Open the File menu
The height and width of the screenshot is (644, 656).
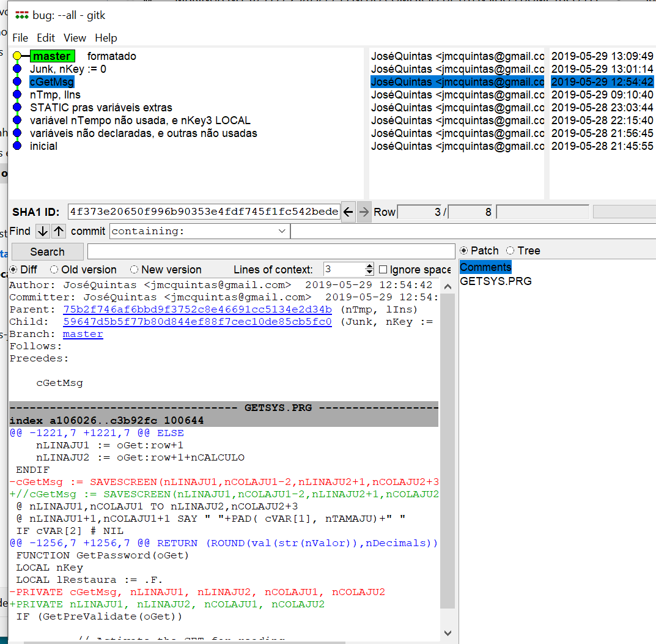tap(20, 38)
